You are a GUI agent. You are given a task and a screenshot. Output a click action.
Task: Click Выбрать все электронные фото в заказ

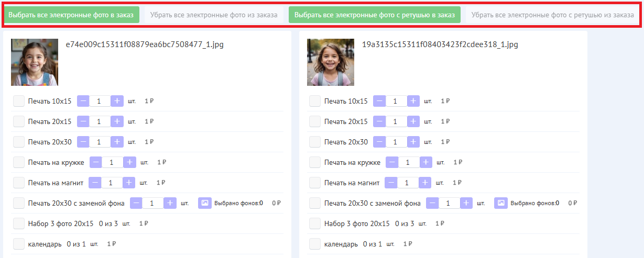click(71, 15)
